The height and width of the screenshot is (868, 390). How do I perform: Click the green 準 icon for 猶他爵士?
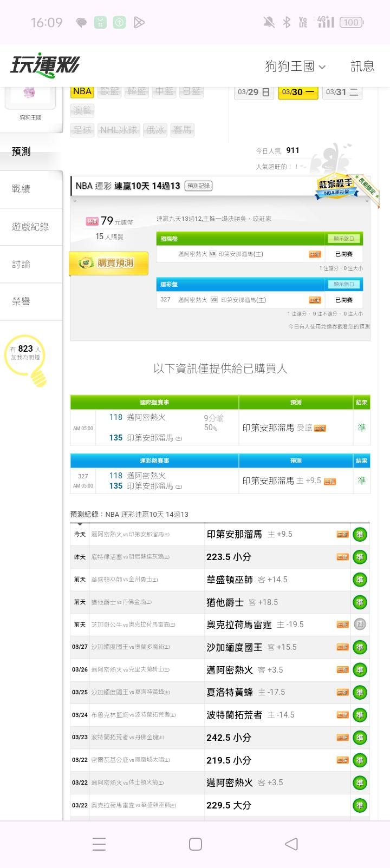(x=360, y=602)
